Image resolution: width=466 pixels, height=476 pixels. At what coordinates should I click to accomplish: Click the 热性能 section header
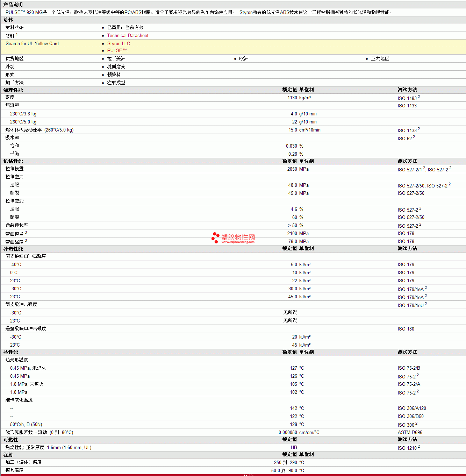(x=10, y=352)
